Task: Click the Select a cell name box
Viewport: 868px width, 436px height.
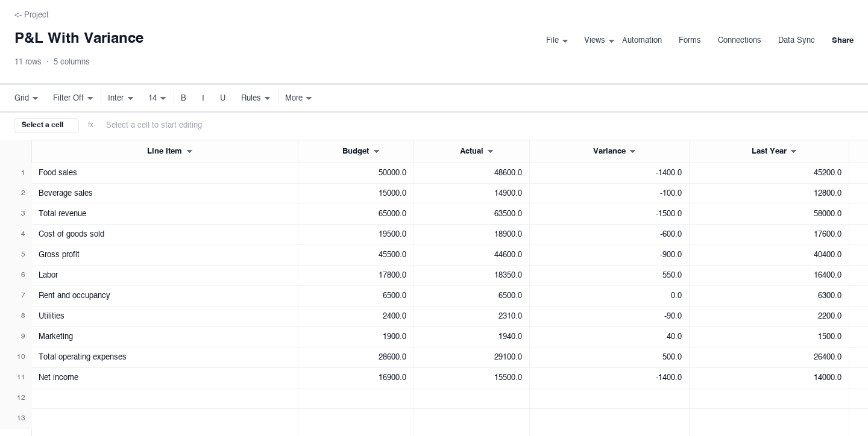Action: [x=46, y=125]
